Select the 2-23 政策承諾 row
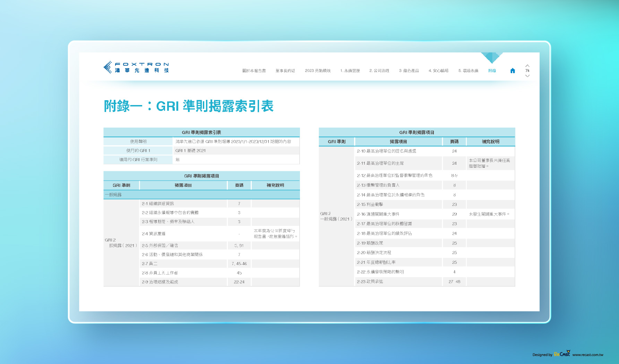619x364 pixels. (x=435, y=281)
